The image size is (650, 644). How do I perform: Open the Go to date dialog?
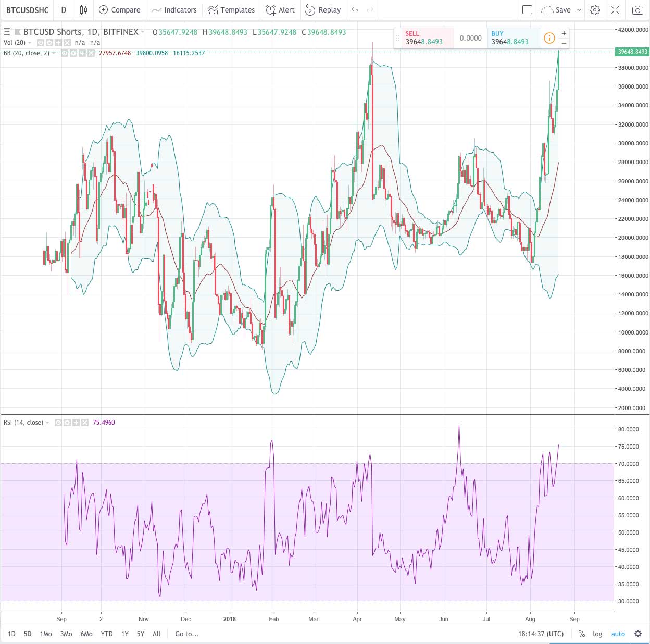coord(186,634)
